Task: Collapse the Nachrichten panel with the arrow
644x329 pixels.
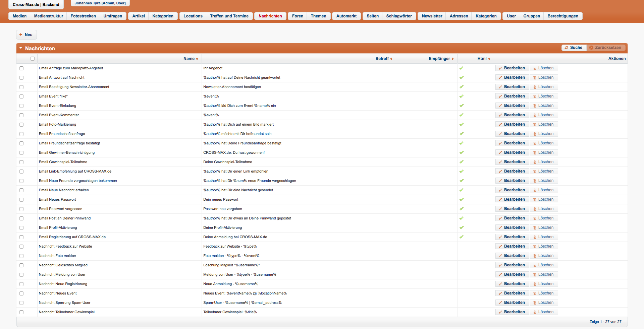Action: coord(21,48)
